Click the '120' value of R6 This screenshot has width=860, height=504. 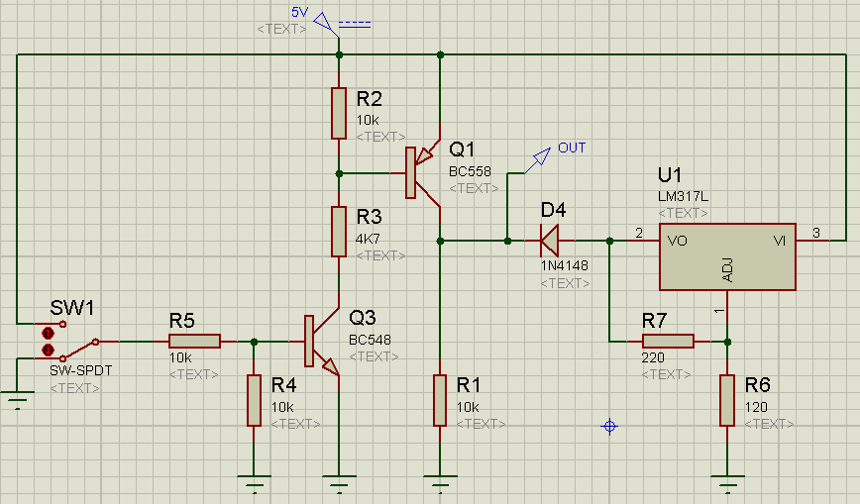756,408
